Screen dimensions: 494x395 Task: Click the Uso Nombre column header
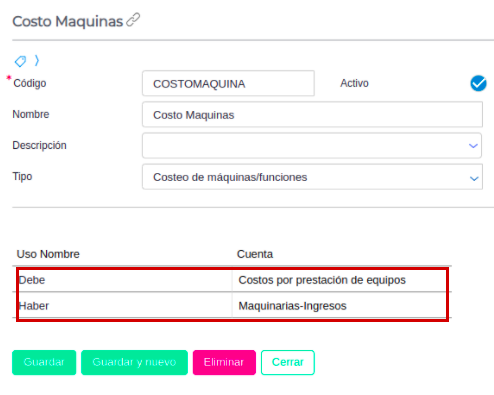[x=48, y=254]
